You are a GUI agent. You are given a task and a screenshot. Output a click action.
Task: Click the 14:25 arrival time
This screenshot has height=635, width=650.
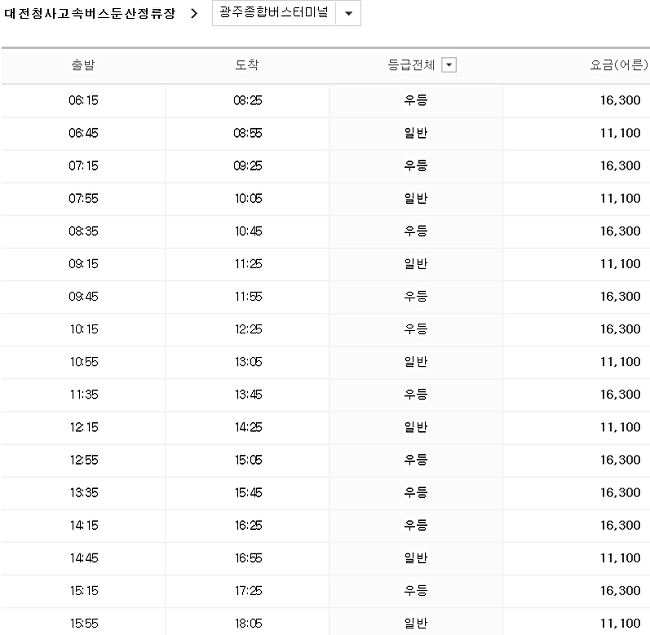249,427
